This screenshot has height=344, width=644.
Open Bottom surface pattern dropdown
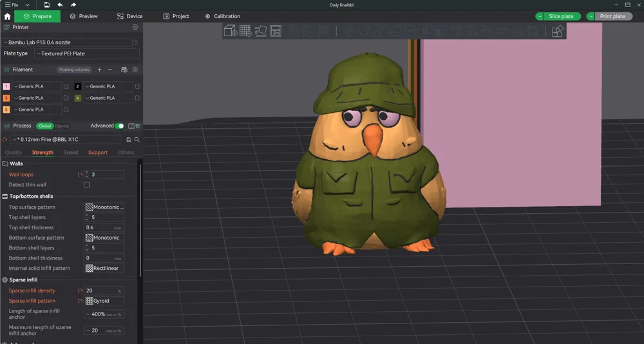point(104,238)
